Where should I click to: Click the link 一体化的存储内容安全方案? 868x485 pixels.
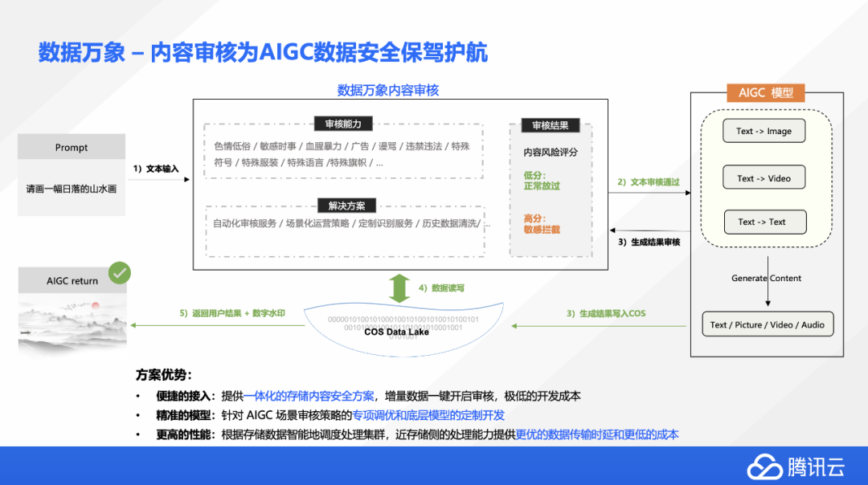point(309,396)
